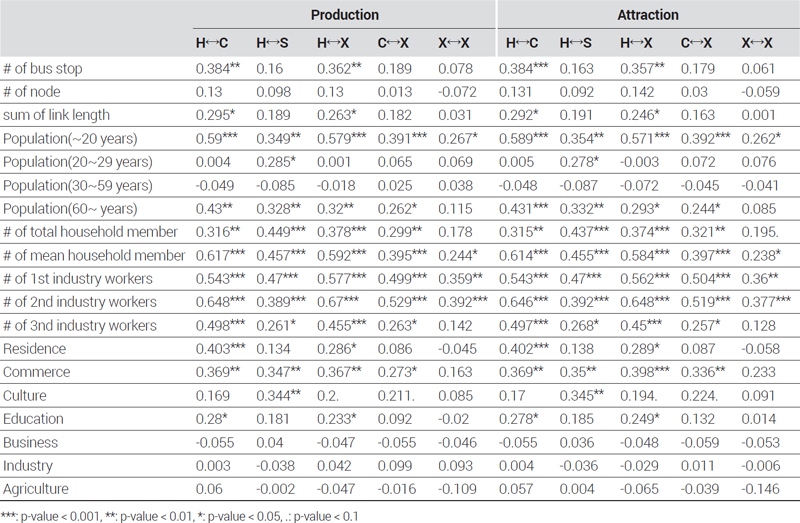Click the Agriculture row label

(x=36, y=489)
